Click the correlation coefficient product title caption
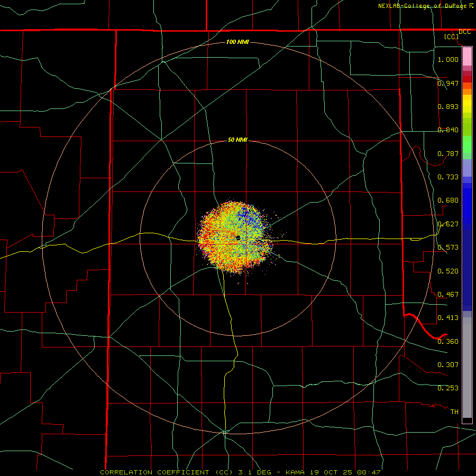The width and height of the screenshot is (476, 476). point(240,472)
